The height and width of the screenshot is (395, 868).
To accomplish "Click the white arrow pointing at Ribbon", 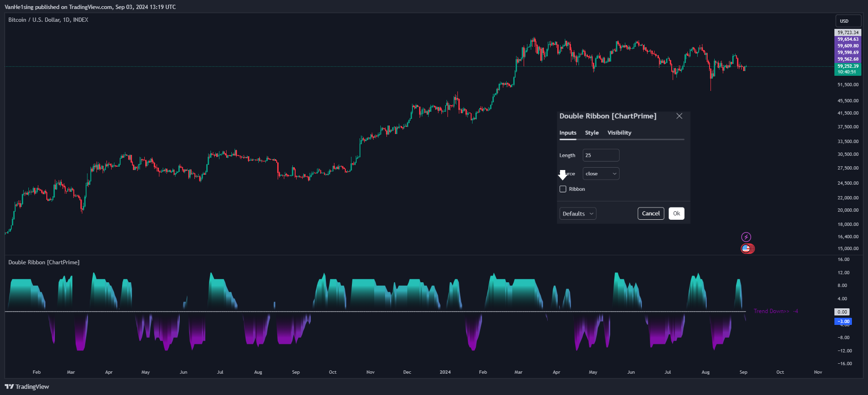I will point(562,175).
